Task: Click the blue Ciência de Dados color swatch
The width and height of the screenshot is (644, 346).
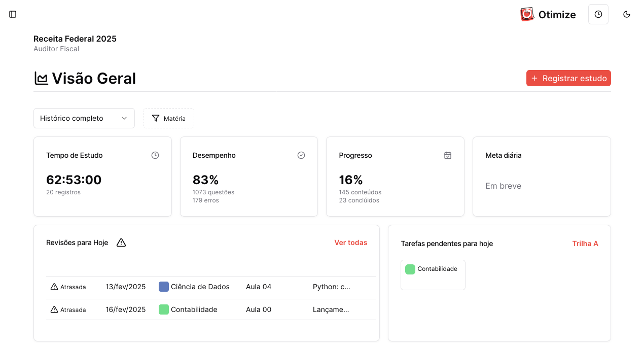Action: coord(164,287)
